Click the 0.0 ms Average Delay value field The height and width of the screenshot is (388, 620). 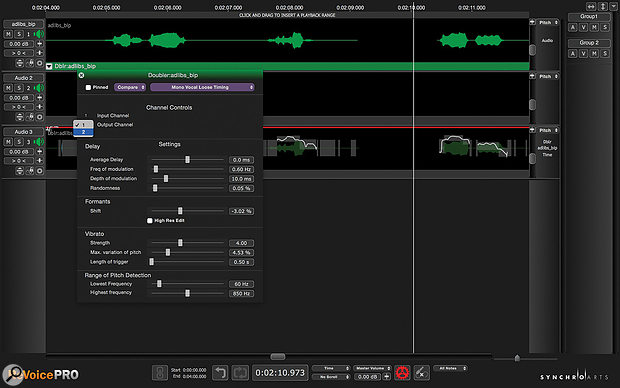click(x=241, y=160)
